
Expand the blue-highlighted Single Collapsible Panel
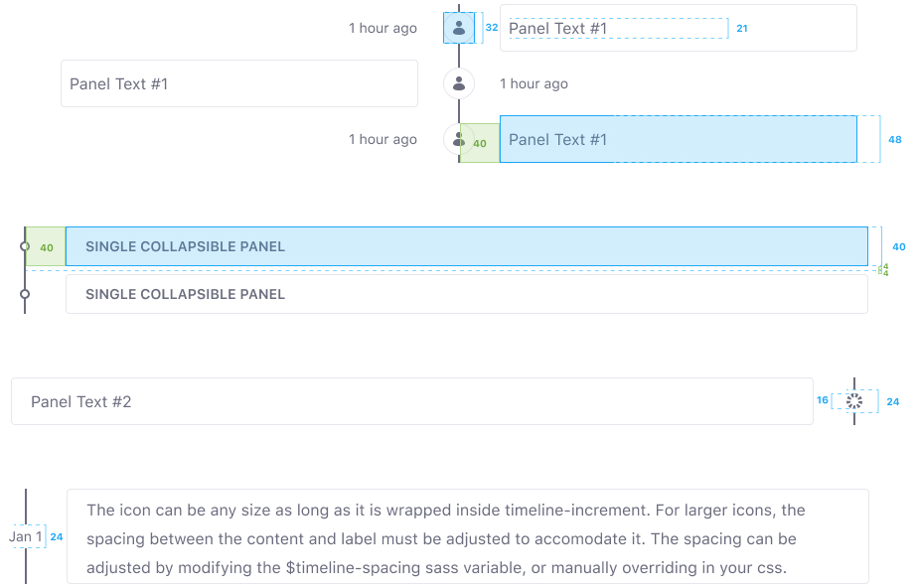pyautogui.click(x=467, y=246)
